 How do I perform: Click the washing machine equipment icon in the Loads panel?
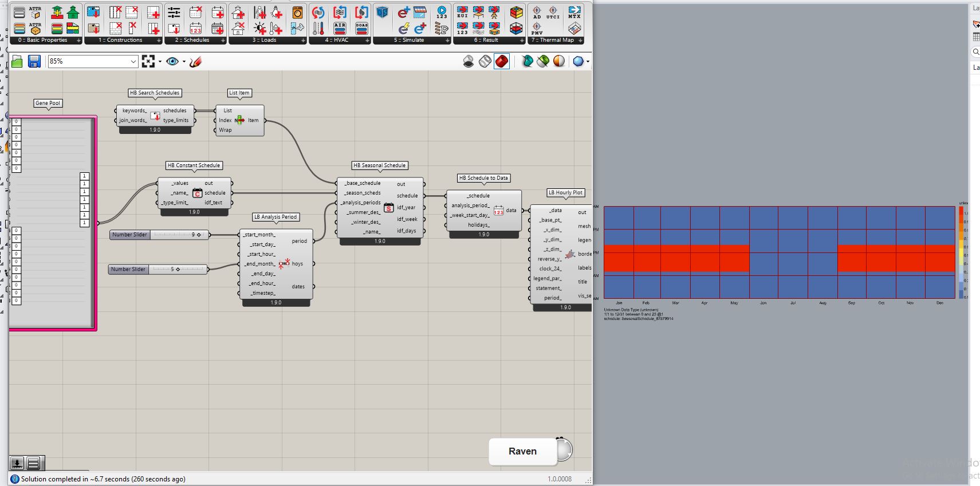coord(297,12)
